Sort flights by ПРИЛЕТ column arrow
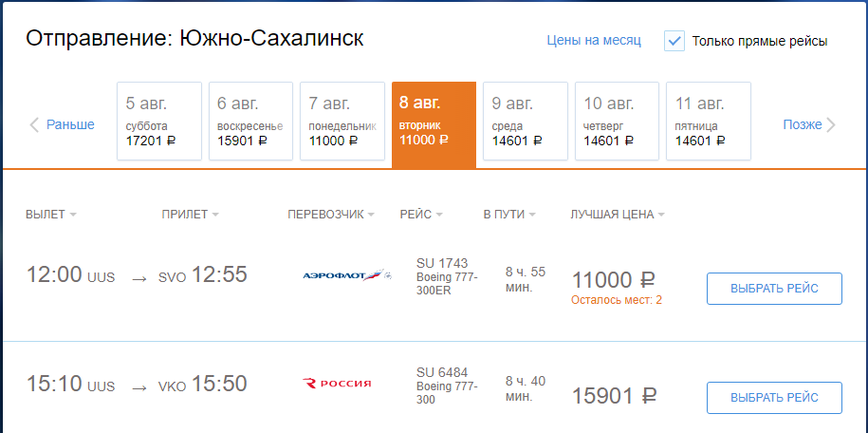This screenshot has height=433, width=868. (215, 216)
